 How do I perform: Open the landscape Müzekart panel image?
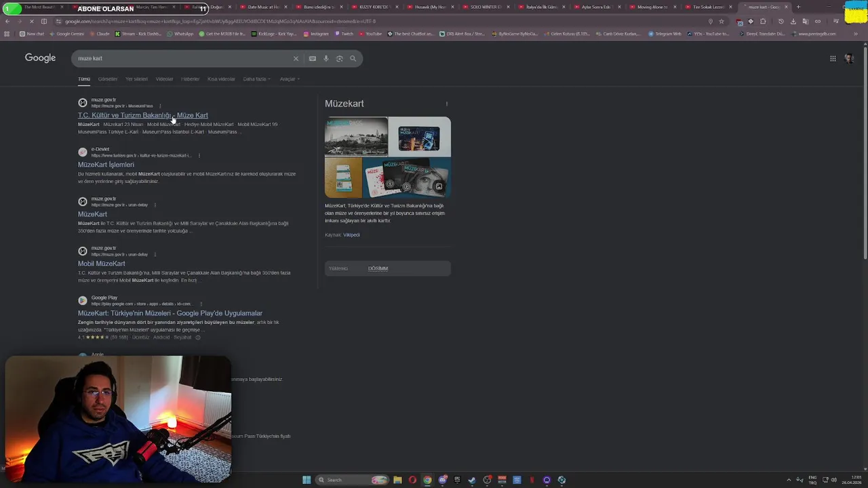(356, 136)
